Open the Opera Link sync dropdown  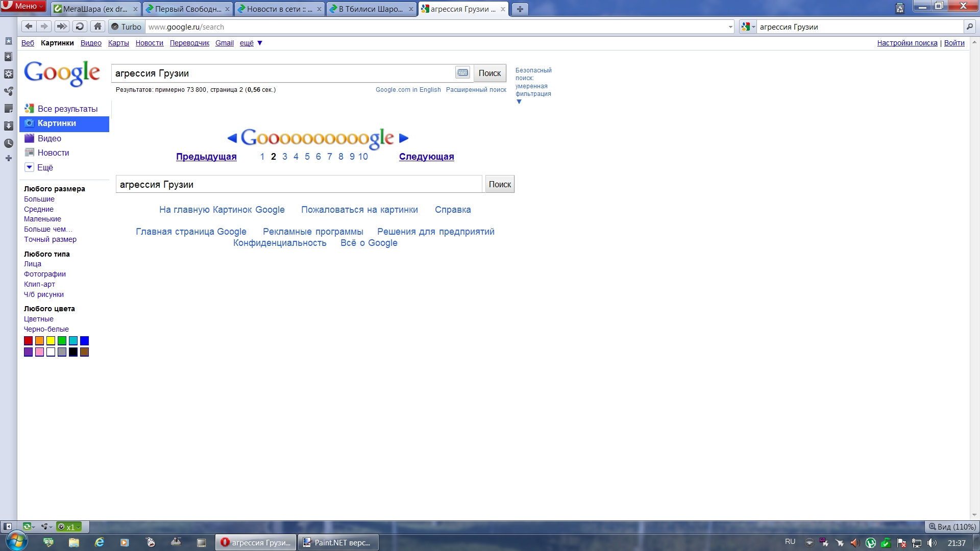pyautogui.click(x=29, y=527)
